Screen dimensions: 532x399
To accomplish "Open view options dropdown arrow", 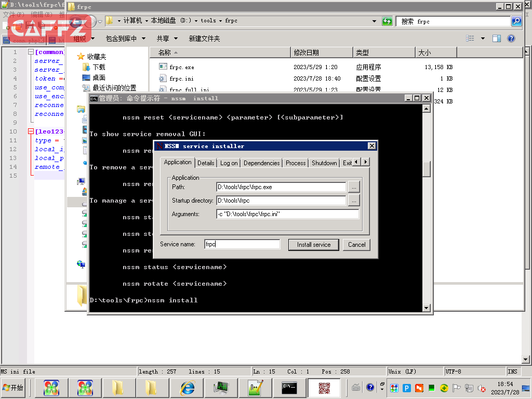I will (483, 38).
